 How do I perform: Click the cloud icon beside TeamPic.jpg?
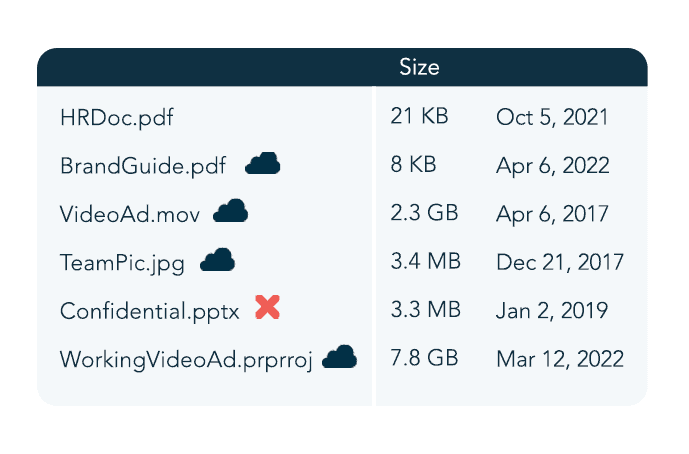[x=217, y=261]
